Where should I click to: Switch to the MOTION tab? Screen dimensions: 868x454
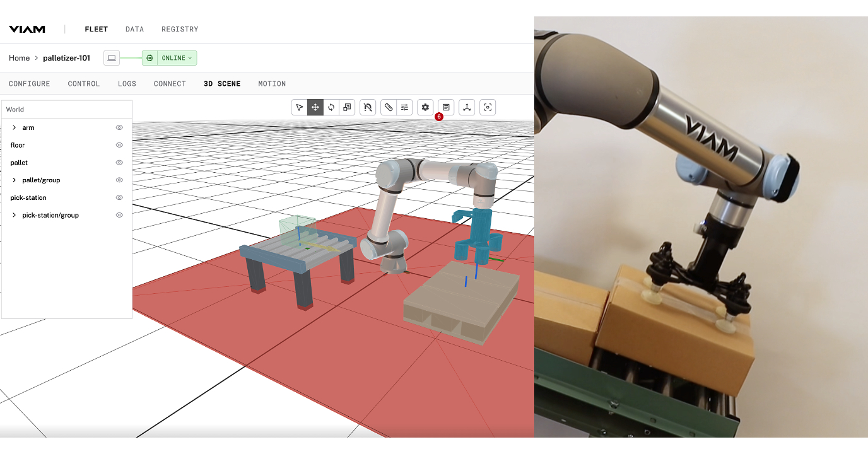[x=272, y=84]
